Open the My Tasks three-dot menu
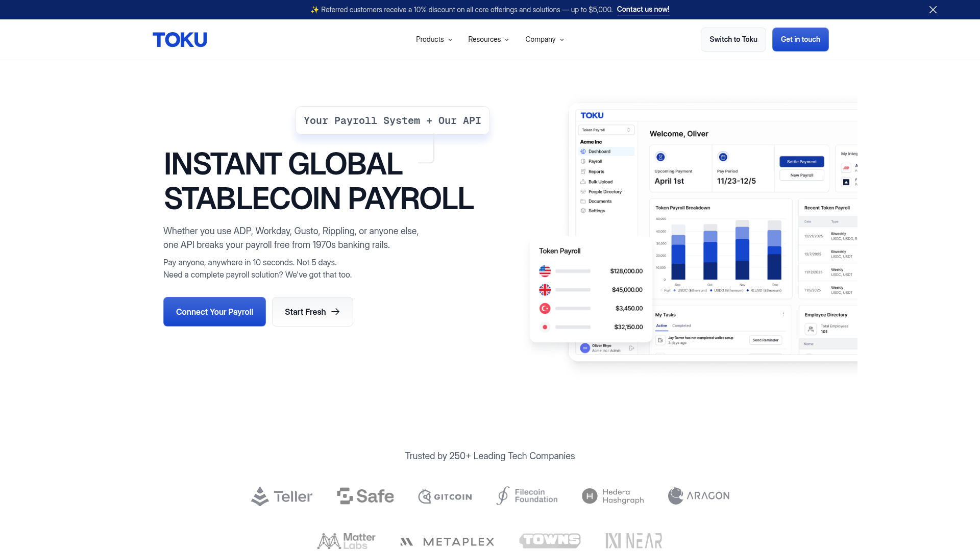The height and width of the screenshot is (551, 980). pyautogui.click(x=783, y=314)
